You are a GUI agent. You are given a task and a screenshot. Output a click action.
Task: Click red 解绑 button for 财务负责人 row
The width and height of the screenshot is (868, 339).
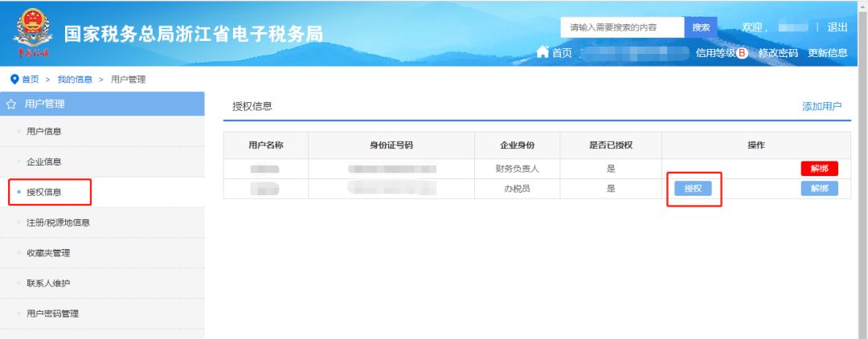click(x=819, y=169)
